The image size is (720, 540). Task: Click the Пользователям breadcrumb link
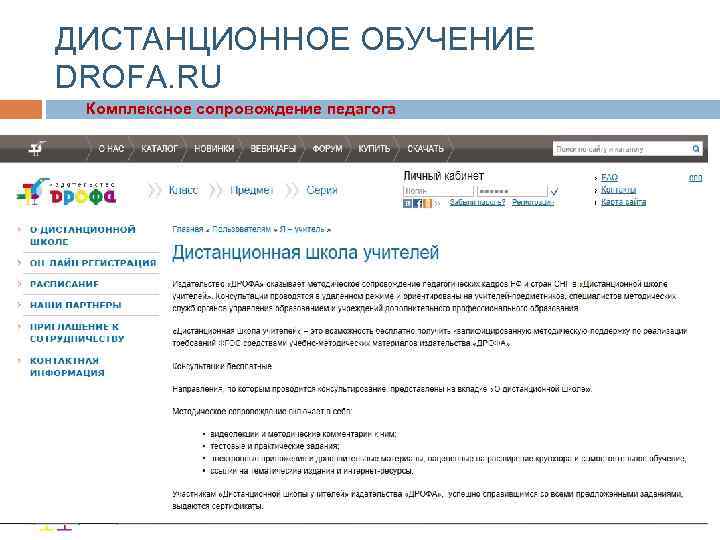tap(241, 229)
